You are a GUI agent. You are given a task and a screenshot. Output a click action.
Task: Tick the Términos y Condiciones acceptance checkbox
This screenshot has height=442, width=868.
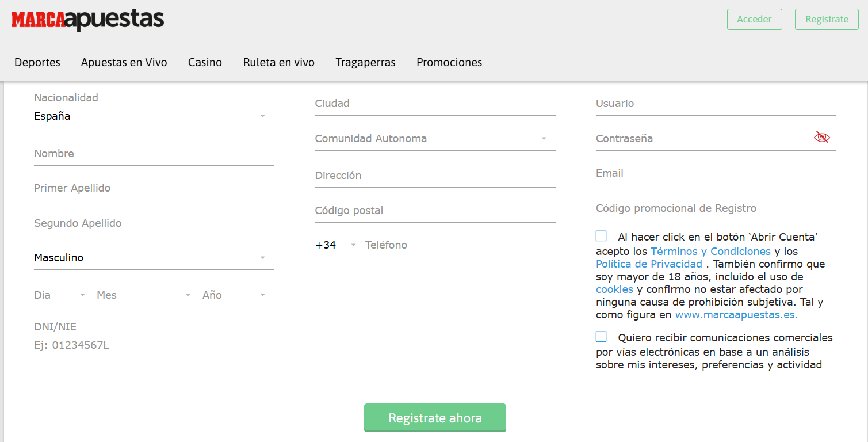click(x=601, y=236)
